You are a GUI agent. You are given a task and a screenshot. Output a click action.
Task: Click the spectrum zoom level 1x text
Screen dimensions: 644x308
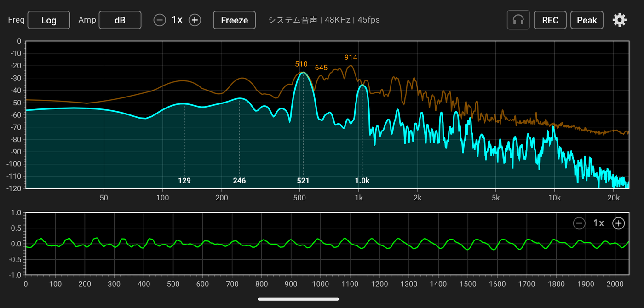(177, 20)
